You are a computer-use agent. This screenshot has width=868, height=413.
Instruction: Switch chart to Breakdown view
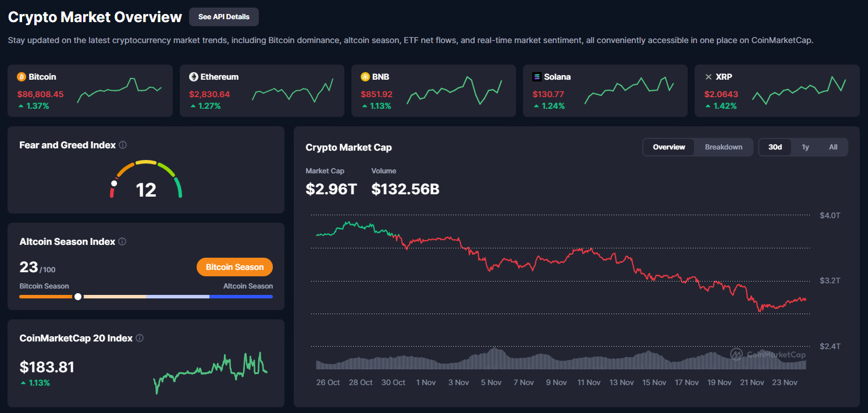tap(723, 147)
